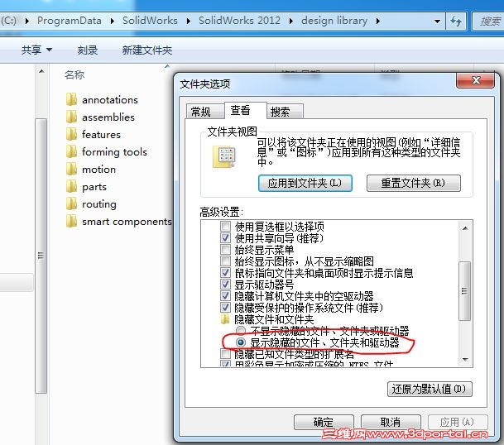Click the 隐藏文件和文件夹 folder icon
The height and width of the screenshot is (445, 504).
225,319
